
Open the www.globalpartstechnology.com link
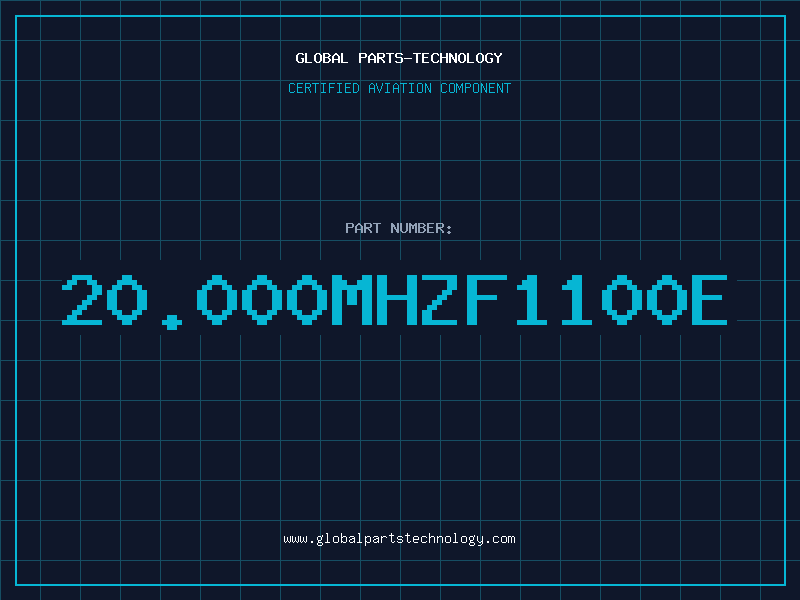pos(399,539)
